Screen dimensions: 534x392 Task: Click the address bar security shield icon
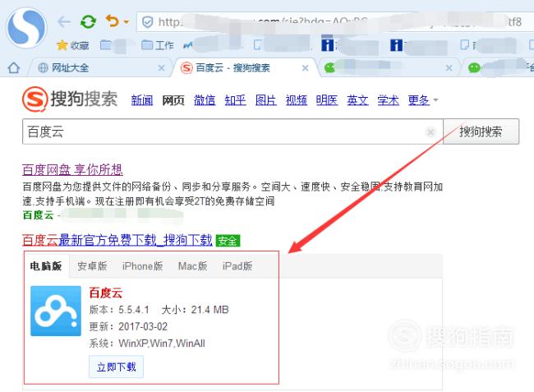147,22
